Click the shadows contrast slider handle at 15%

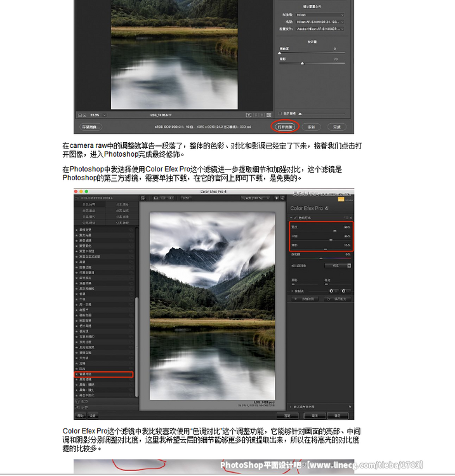point(325,249)
